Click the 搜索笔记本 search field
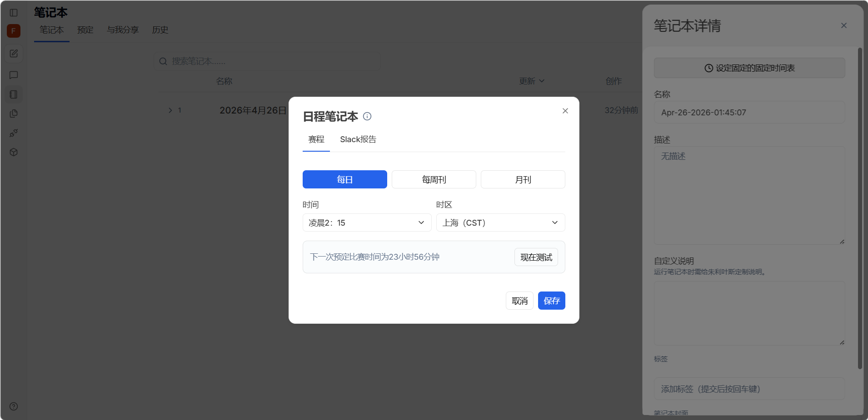Viewport: 868px width, 420px height. 267,61
